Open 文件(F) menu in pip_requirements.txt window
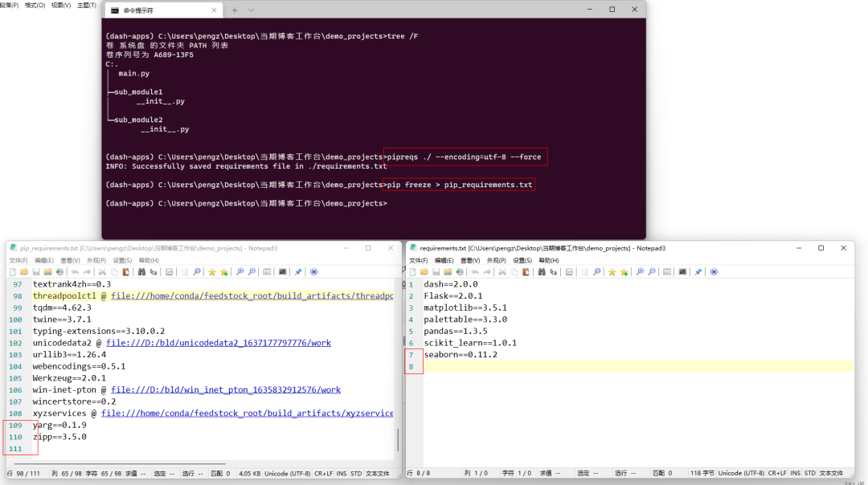This screenshot has height=485, width=868. coord(18,260)
